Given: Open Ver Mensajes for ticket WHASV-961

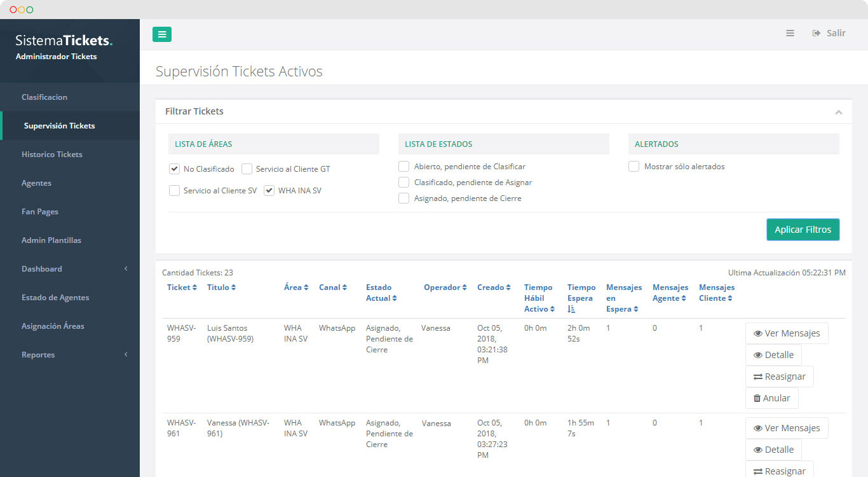Looking at the screenshot, I should [787, 428].
